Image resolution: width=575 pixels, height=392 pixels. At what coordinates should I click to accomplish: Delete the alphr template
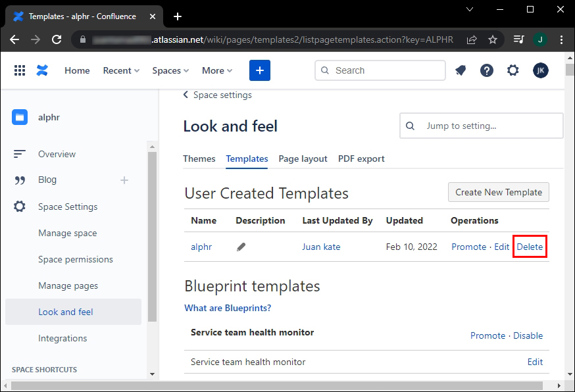tap(530, 247)
